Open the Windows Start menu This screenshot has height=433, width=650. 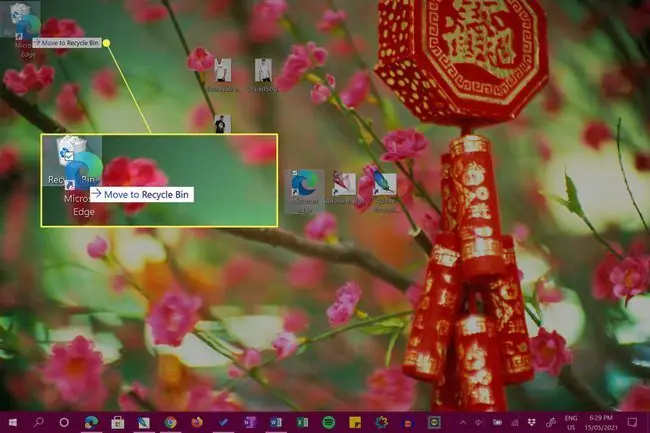[x=13, y=422]
